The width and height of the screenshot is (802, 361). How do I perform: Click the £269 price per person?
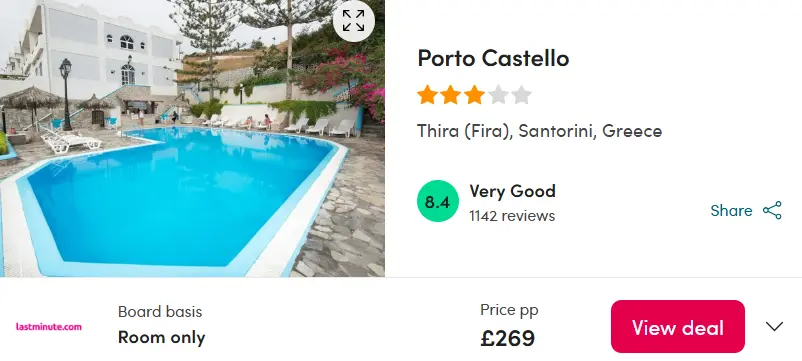click(x=507, y=338)
